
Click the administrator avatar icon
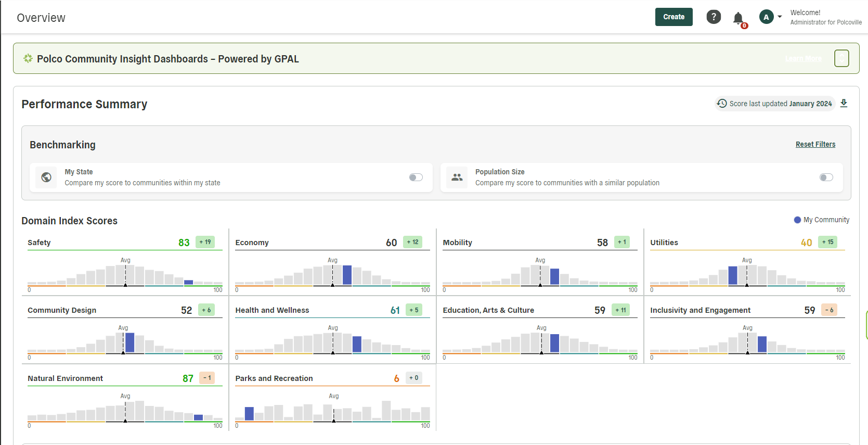[x=766, y=17]
